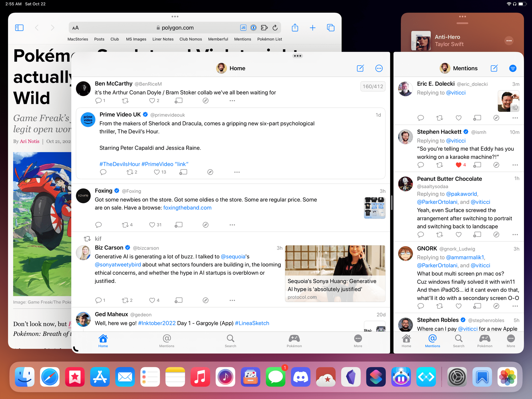This screenshot has height=399, width=532.
Task: Open more options on GNORK's mention
Action: [515, 306]
